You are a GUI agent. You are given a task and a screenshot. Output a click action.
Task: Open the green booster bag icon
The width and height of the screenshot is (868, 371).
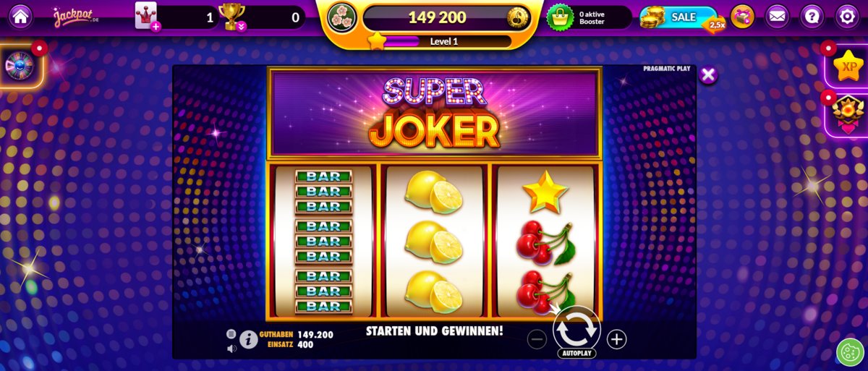560,17
